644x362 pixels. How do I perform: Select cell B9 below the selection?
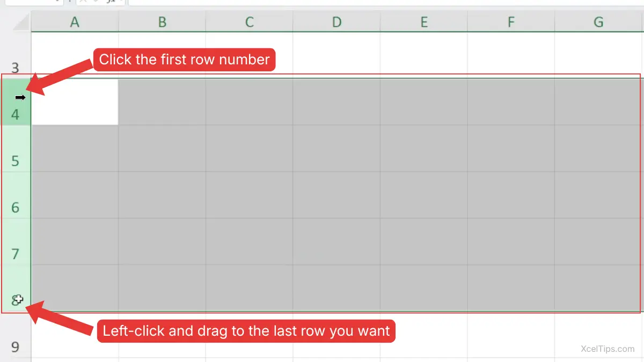[162, 335]
